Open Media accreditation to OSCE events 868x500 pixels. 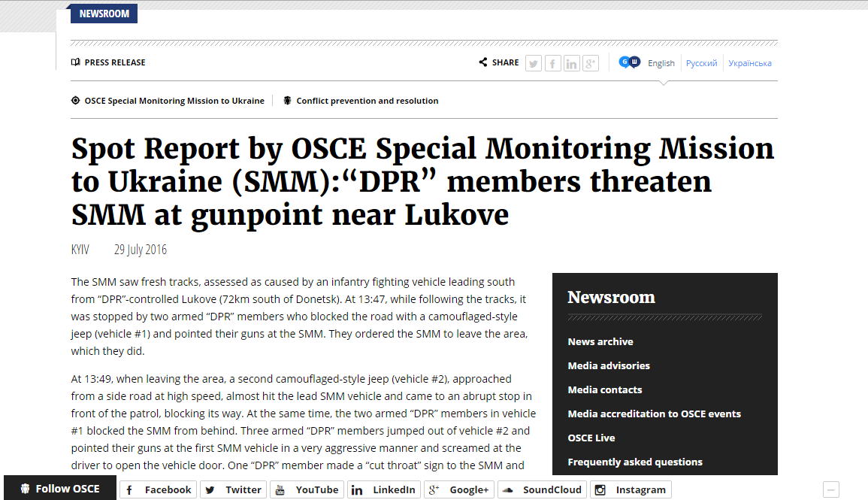click(654, 414)
